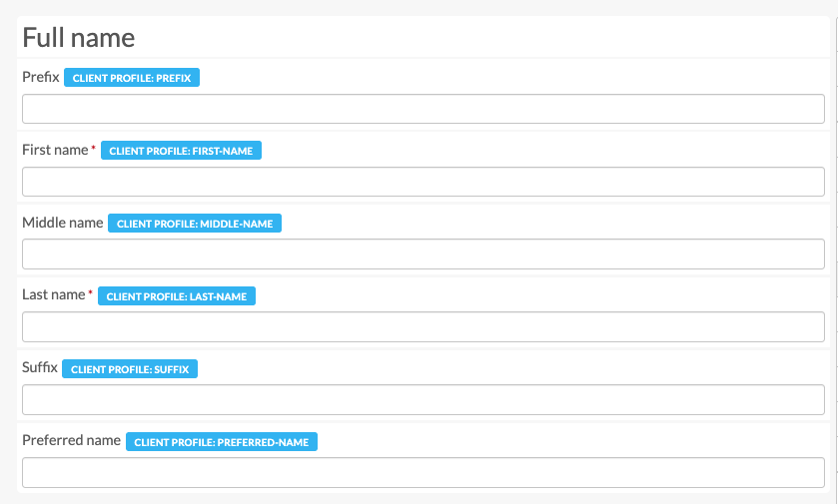Click the red asterisk beside First name
Image resolution: width=838 pixels, height=504 pixels.
(94, 149)
